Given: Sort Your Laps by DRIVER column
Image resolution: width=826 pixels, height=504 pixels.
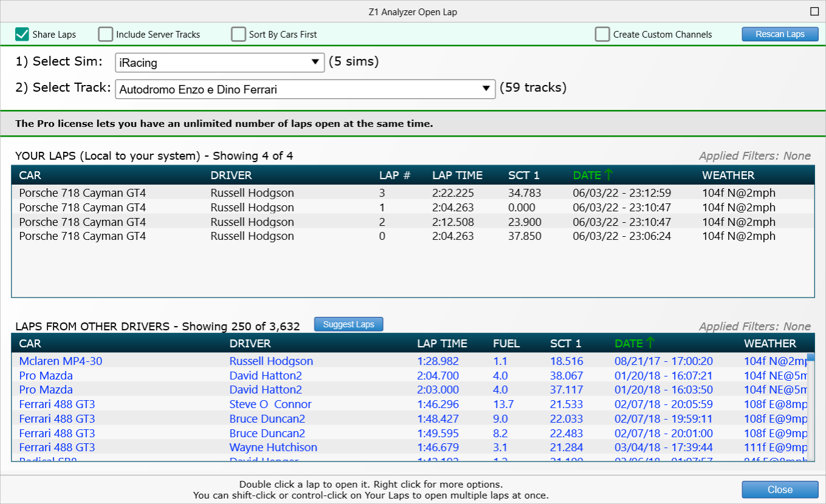Looking at the screenshot, I should click(x=231, y=175).
